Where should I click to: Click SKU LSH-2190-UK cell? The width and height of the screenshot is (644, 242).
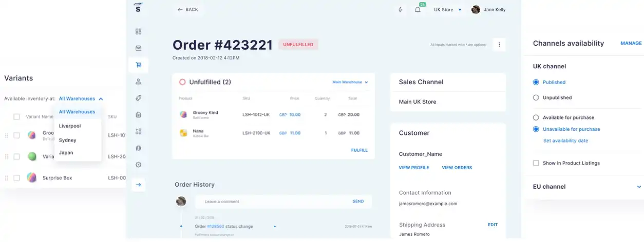[x=256, y=133]
